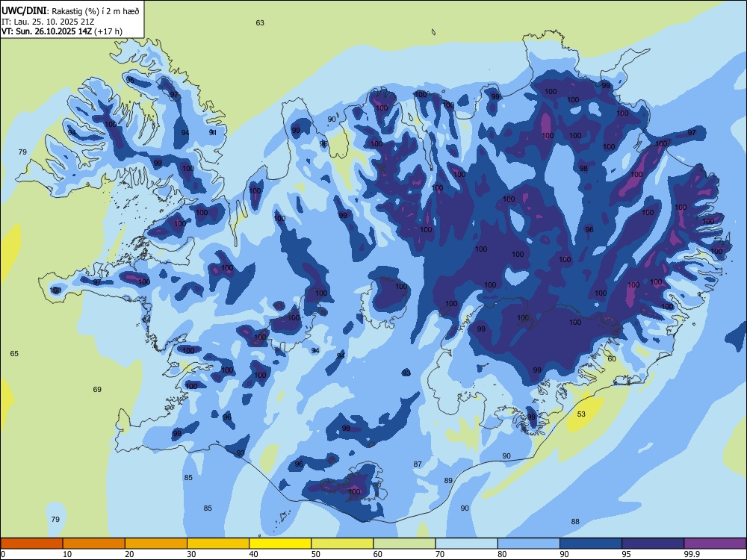
Task: Click the bright yellow 40–50 legend swatch
Action: [x=280, y=544]
